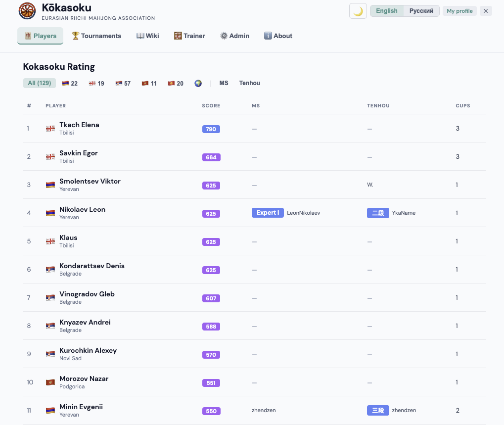Open the Admin section
The image size is (504, 425).
234,36
